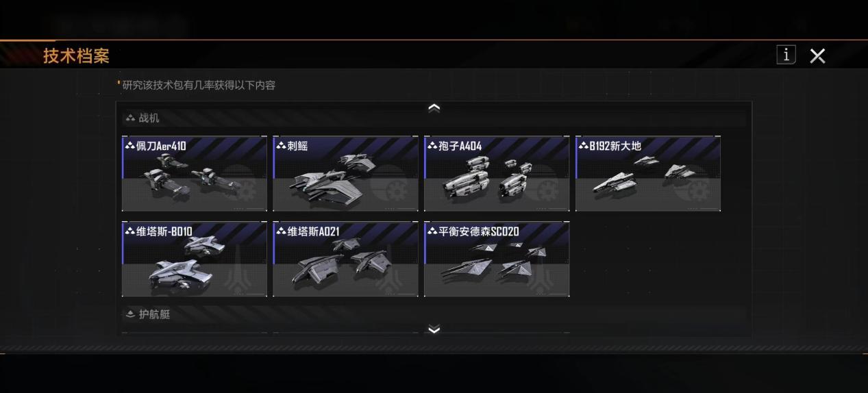Click the up chevron above the list
Viewport: 868px width, 393px height.
pos(434,107)
